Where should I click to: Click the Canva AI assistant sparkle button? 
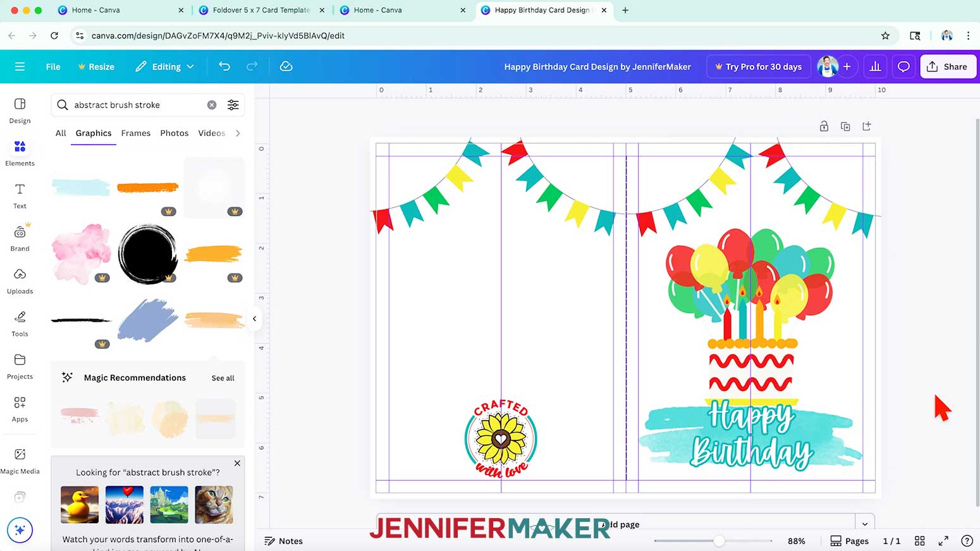(20, 530)
